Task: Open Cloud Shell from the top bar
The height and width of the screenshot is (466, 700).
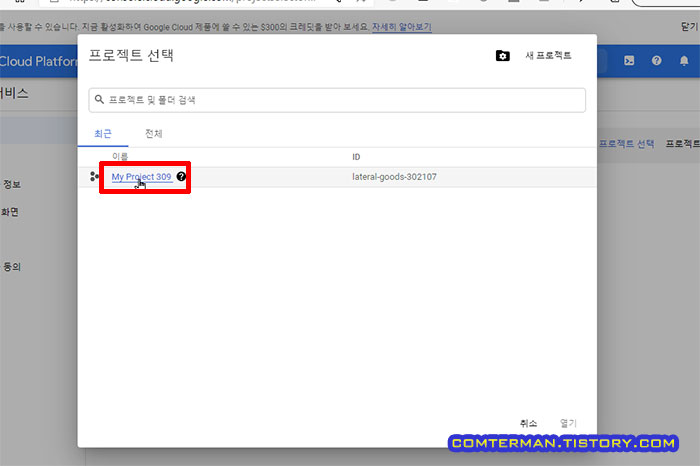Action: pyautogui.click(x=629, y=61)
